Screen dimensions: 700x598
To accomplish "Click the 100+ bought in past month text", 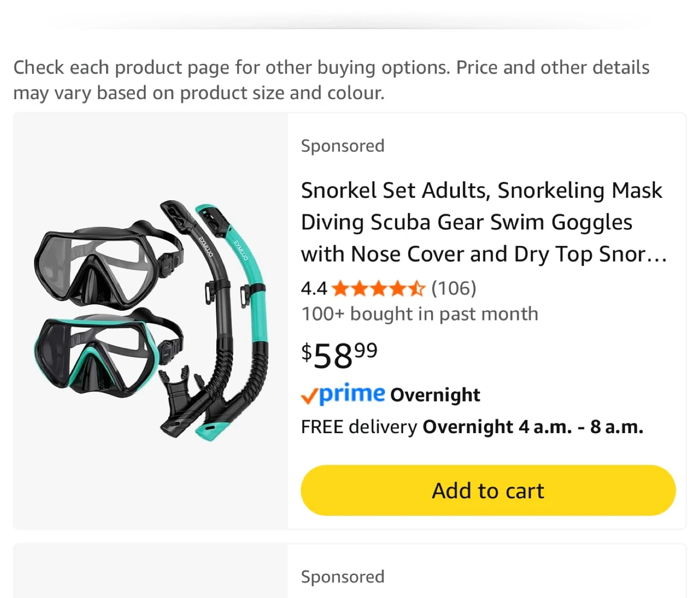I will click(x=420, y=314).
